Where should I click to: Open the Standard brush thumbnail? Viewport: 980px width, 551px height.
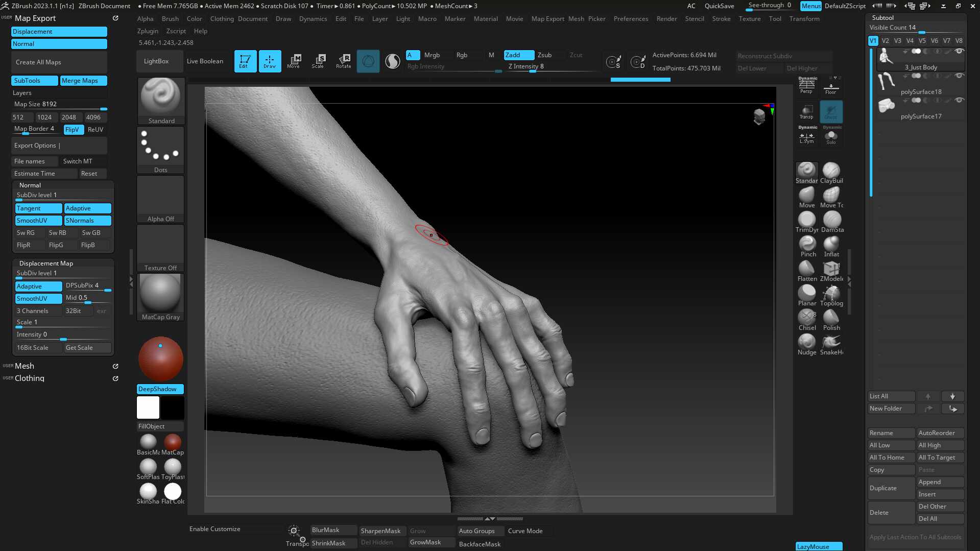pos(161,101)
